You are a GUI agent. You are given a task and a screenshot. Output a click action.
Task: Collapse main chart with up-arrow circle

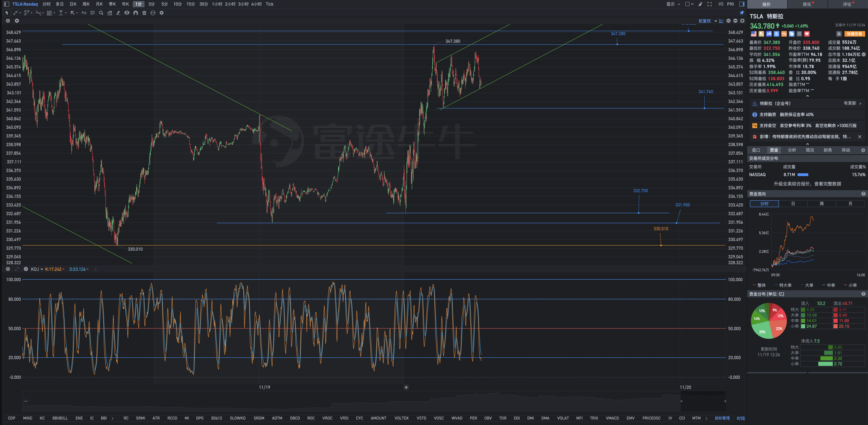17,21
